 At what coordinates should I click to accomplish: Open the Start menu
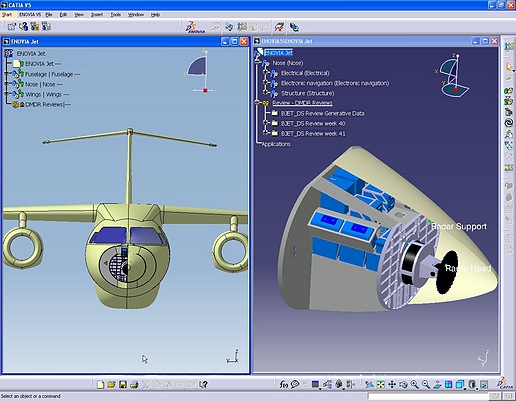pos(7,15)
